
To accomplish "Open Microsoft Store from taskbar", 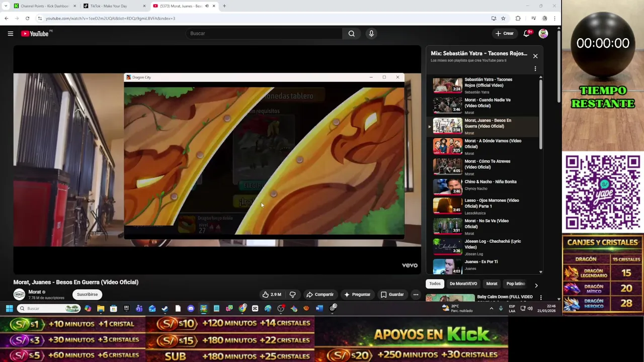I will pyautogui.click(x=114, y=308).
